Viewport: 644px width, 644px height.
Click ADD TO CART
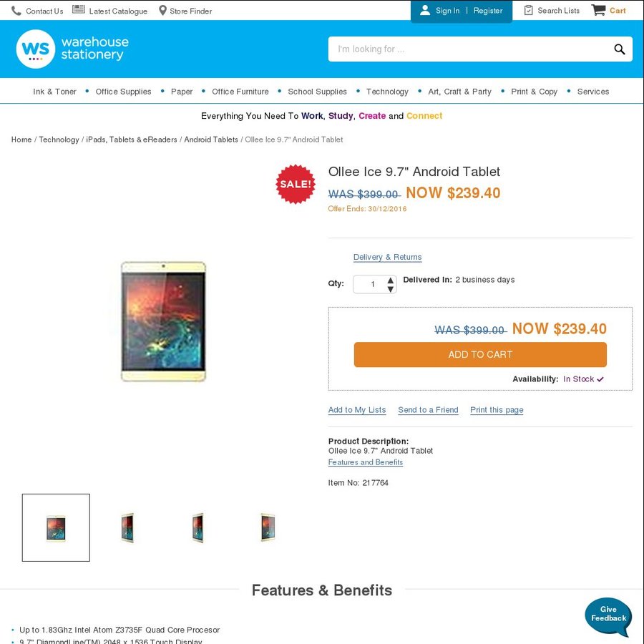(x=479, y=354)
